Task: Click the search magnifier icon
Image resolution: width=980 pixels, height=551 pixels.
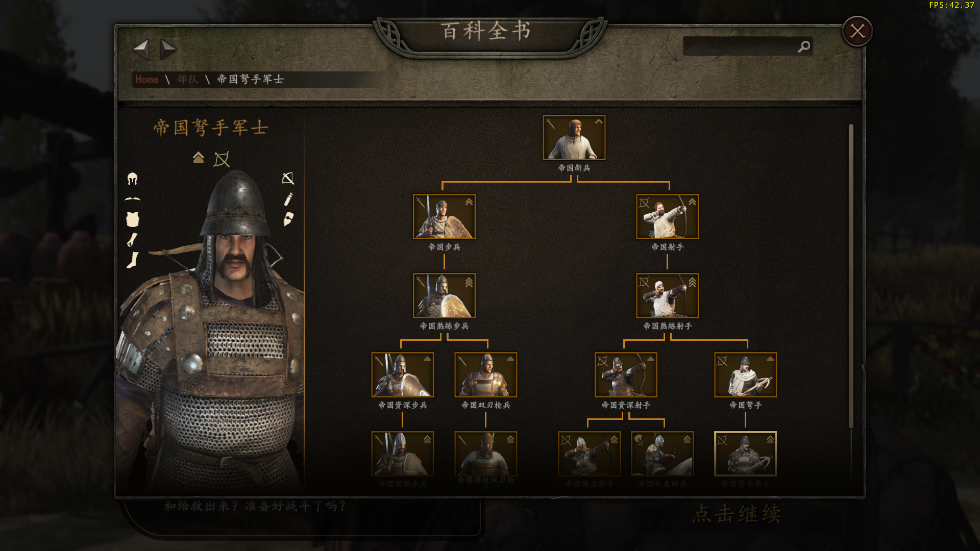Action: (804, 46)
